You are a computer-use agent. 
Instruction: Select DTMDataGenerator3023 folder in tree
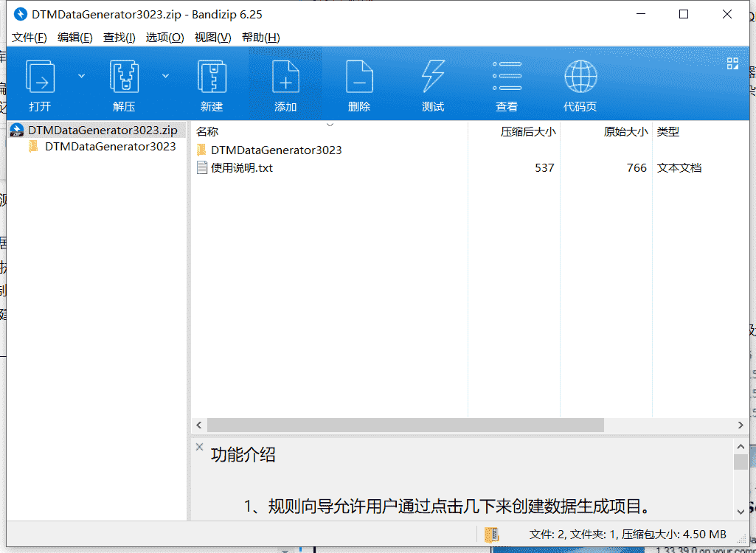(111, 147)
